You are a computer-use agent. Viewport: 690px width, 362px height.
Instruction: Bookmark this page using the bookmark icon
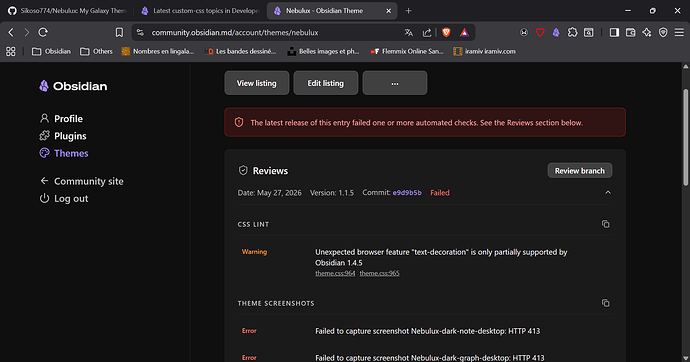119,32
